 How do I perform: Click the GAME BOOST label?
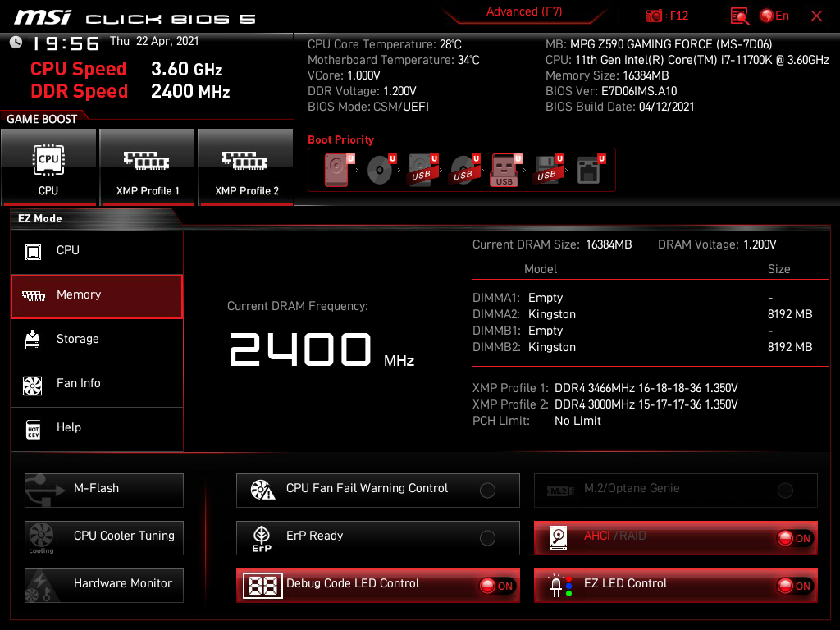coord(42,120)
